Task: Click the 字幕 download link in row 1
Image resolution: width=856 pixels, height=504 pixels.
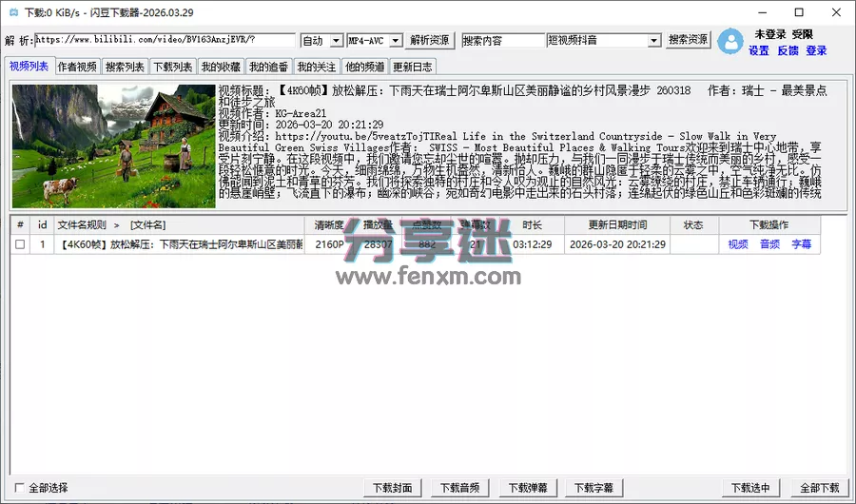Action: [x=802, y=244]
